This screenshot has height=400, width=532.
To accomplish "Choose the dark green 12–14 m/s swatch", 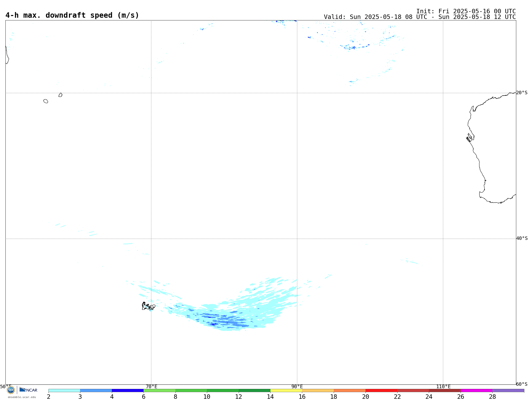I will (x=254, y=391).
